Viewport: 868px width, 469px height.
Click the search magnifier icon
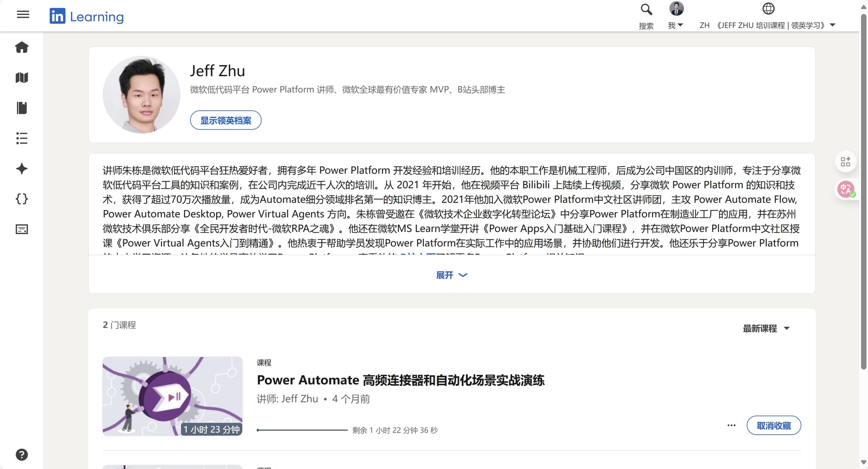pos(646,10)
